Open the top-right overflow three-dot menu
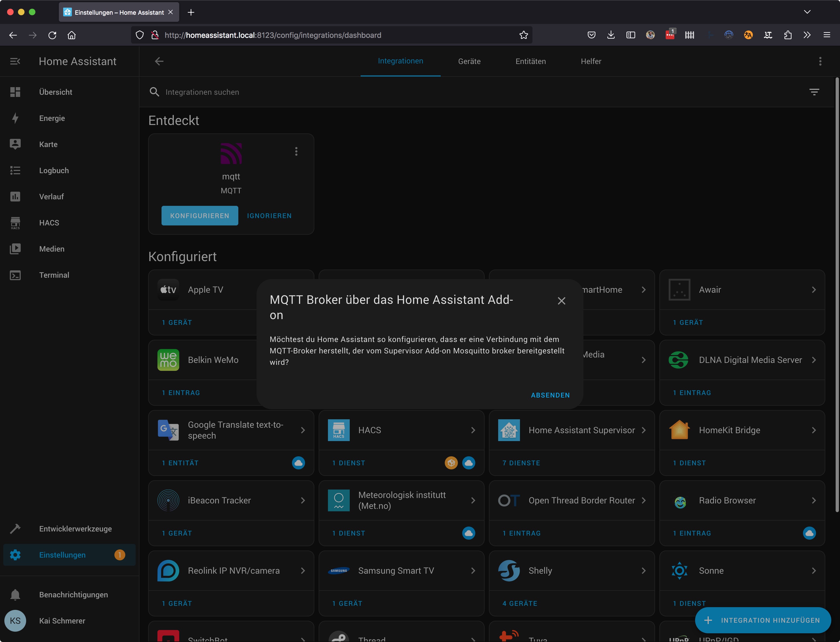This screenshot has height=642, width=840. pyautogui.click(x=820, y=61)
